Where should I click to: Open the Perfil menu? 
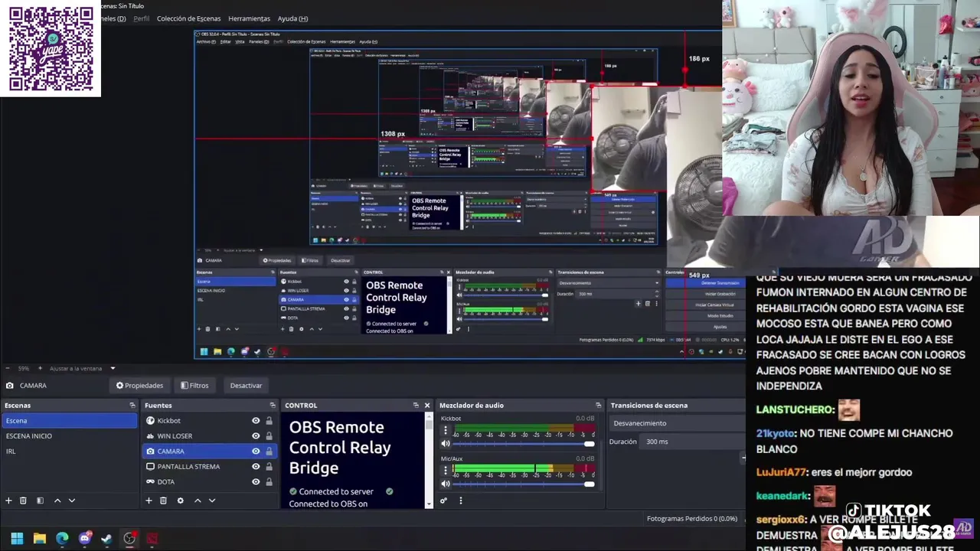pos(142,18)
